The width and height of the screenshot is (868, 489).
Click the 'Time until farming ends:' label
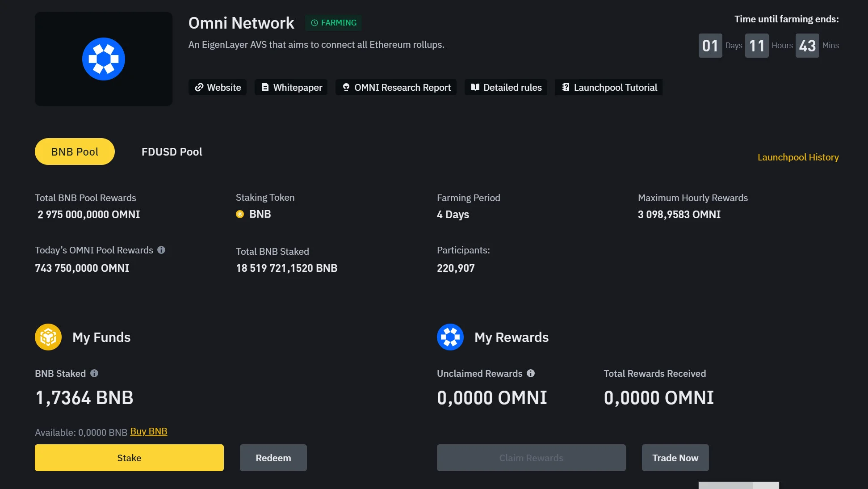click(x=787, y=19)
